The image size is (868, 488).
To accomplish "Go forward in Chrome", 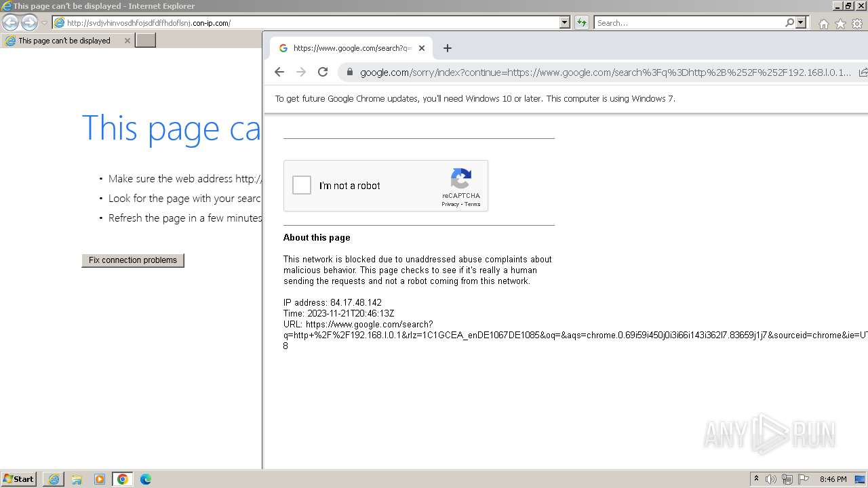I will click(301, 72).
